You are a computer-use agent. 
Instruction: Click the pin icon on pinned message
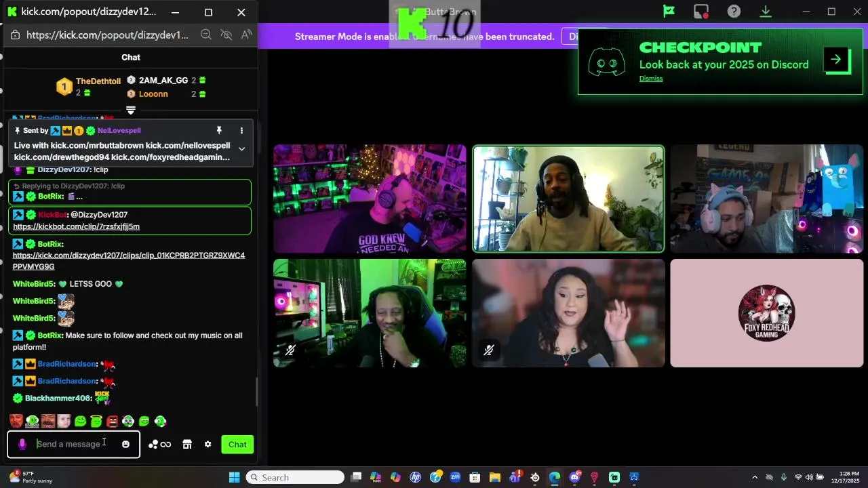[219, 130]
